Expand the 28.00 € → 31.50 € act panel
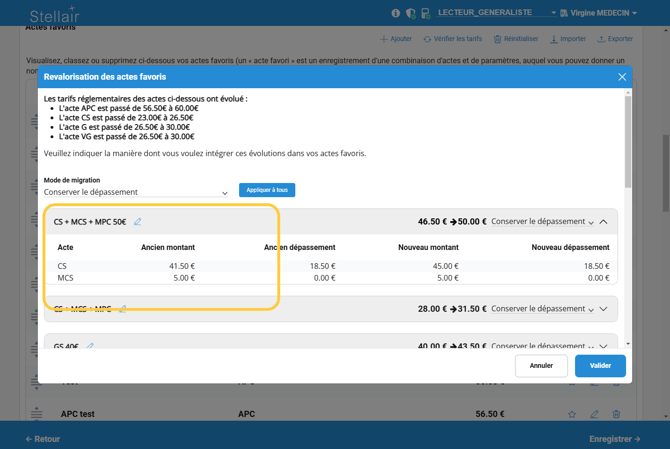The height and width of the screenshot is (449, 670). tap(604, 309)
